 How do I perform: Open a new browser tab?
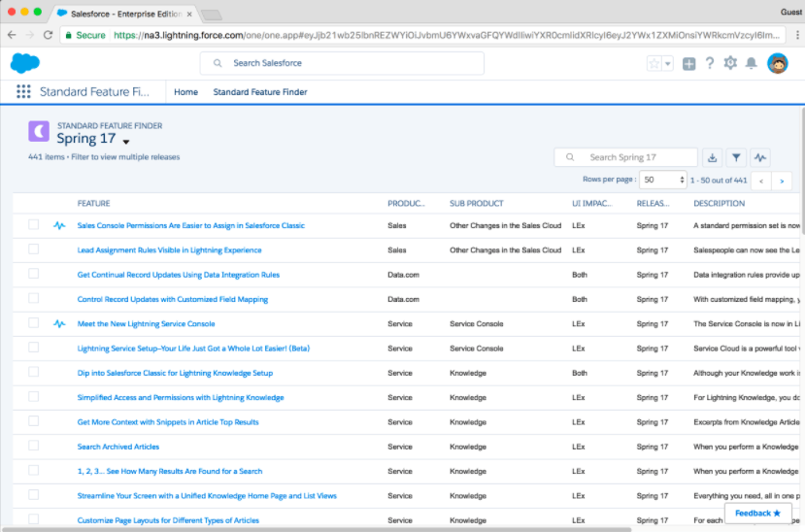tap(211, 16)
